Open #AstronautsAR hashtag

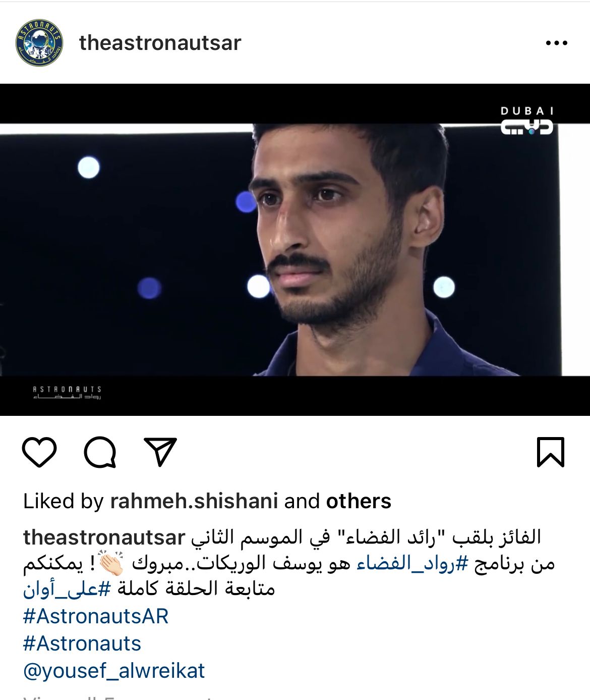pyautogui.click(x=96, y=616)
